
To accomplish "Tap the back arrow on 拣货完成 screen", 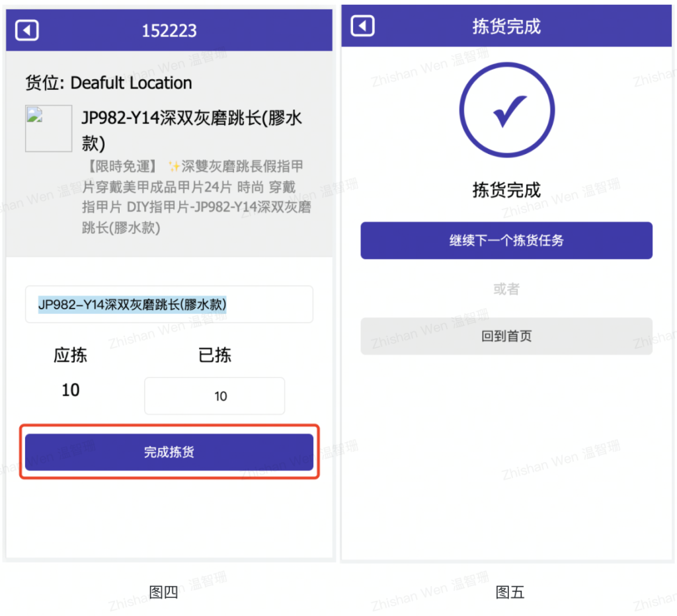I will pyautogui.click(x=362, y=26).
